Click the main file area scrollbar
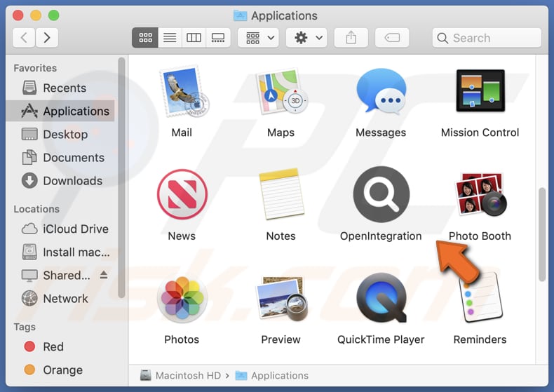 pyautogui.click(x=542, y=234)
